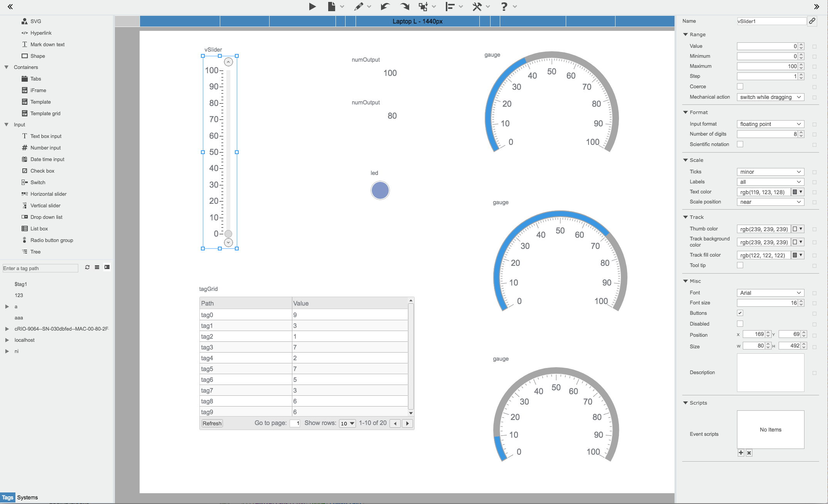Select the Drop down list widget
Screen dimensions: 828x504
(x=46, y=217)
